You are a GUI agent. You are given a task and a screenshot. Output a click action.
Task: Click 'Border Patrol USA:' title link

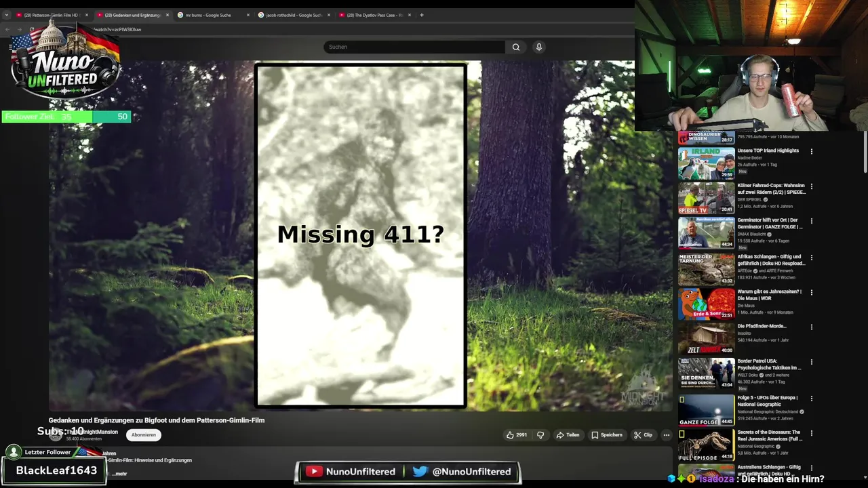[770, 365]
